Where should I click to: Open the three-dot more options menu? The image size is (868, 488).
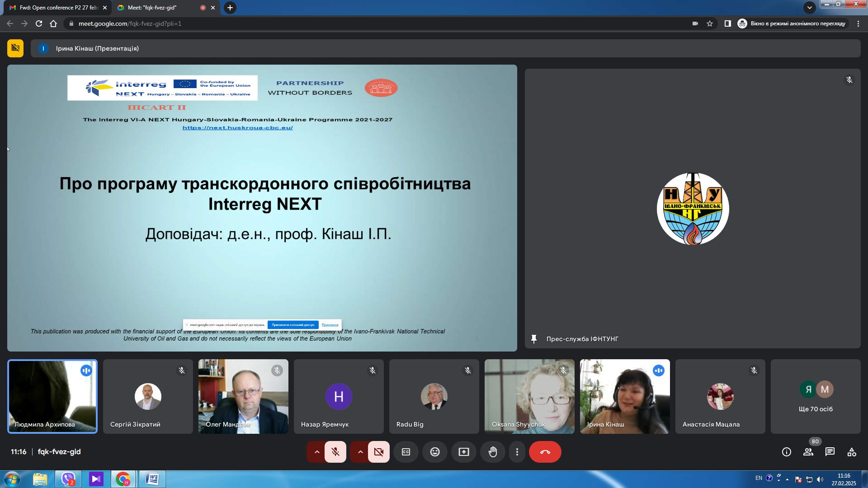pos(517,452)
